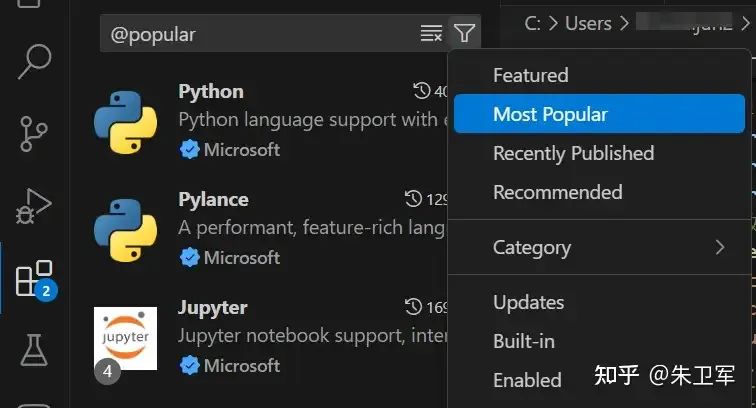Click Users in the breadcrumb path
756x408 pixels.
(588, 23)
